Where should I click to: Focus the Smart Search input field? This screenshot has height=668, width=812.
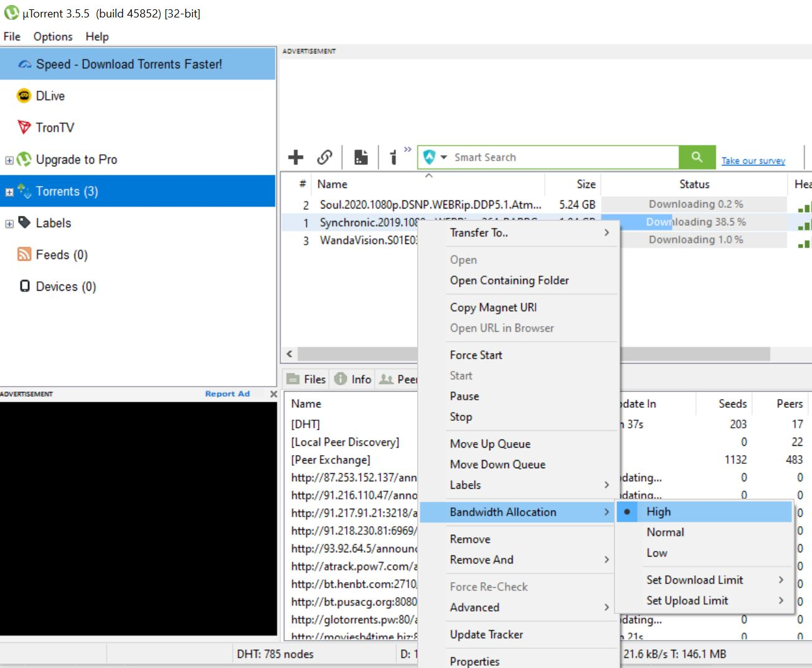click(564, 158)
